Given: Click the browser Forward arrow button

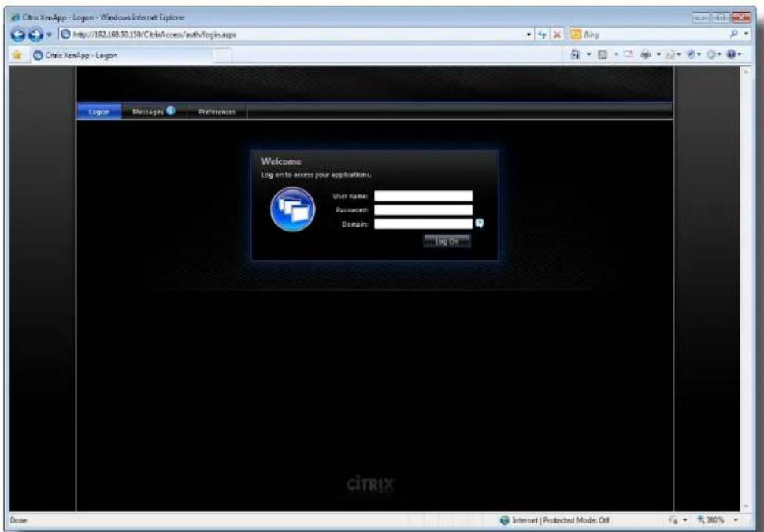Looking at the screenshot, I should tap(35, 35).
